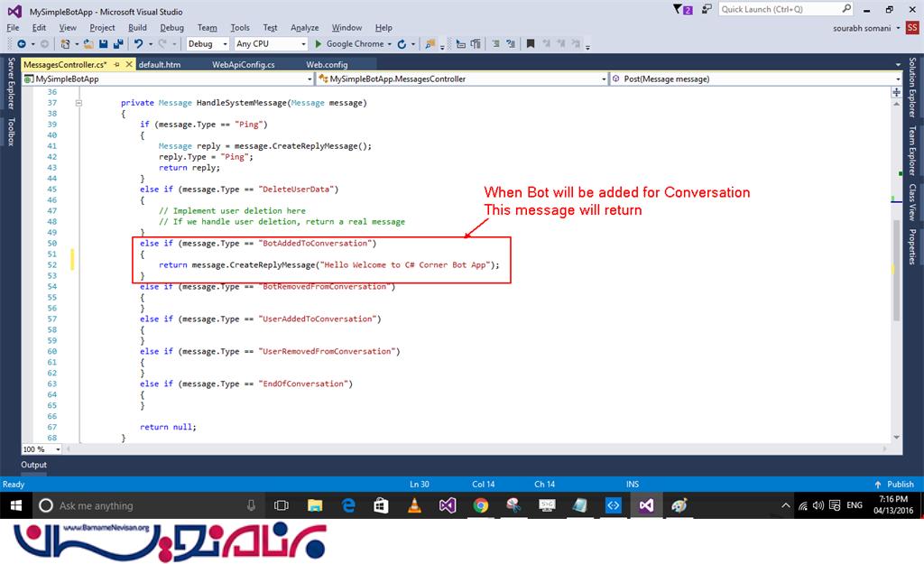
Task: Click the Navigate Backward arrow icon
Action: coord(20,43)
